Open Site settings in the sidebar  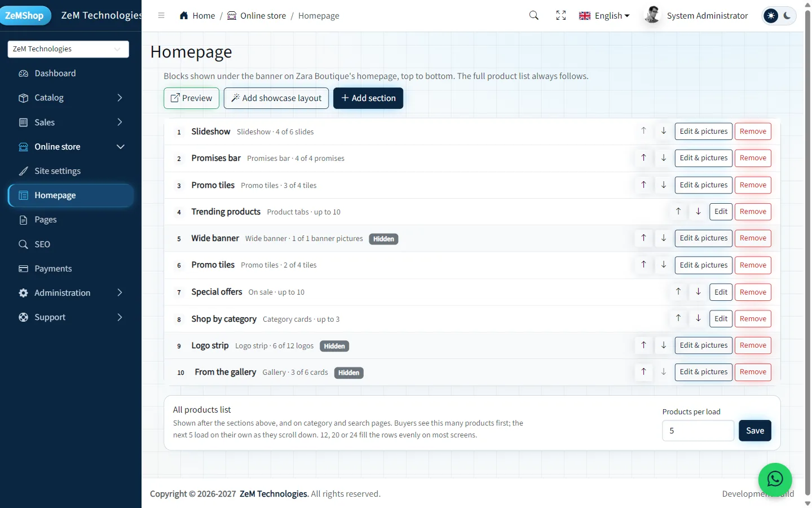pos(70,171)
